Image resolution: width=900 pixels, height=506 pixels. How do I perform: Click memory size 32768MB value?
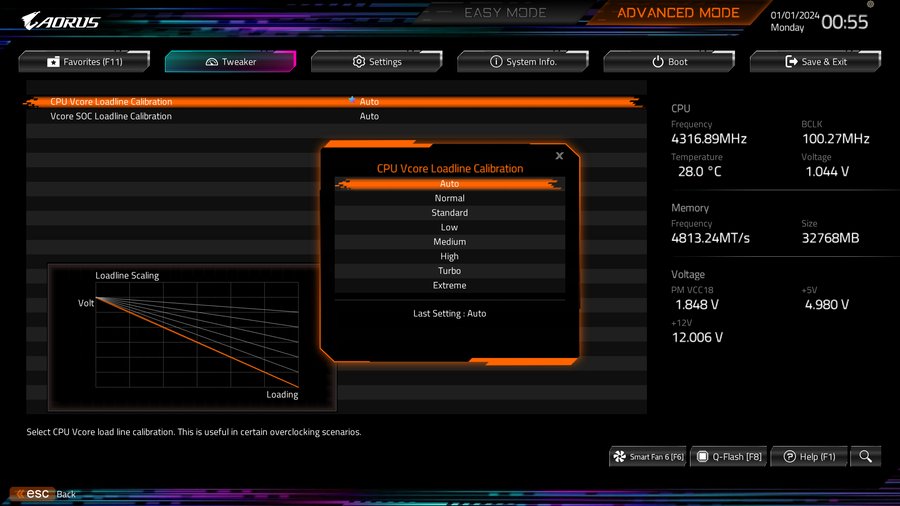coord(831,238)
